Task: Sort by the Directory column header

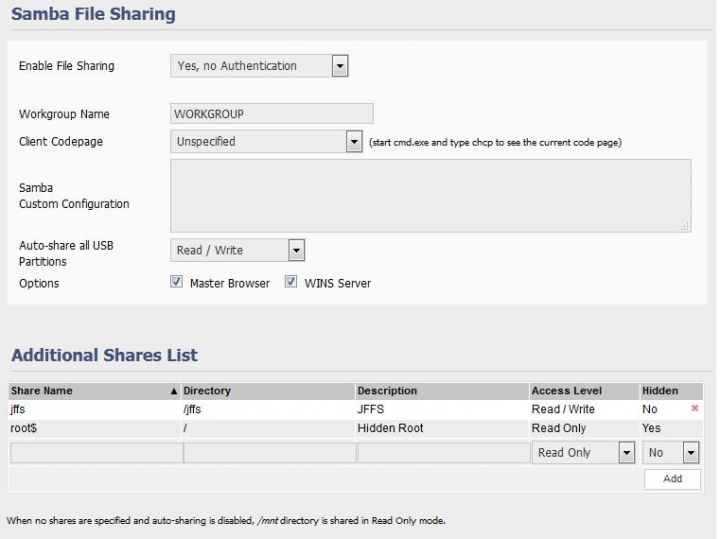Action: (x=268, y=391)
